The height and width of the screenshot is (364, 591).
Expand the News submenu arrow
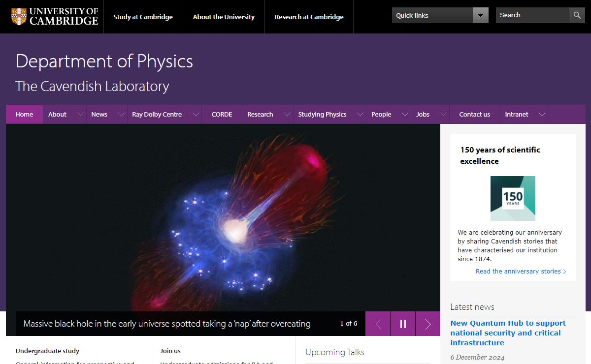[121, 114]
